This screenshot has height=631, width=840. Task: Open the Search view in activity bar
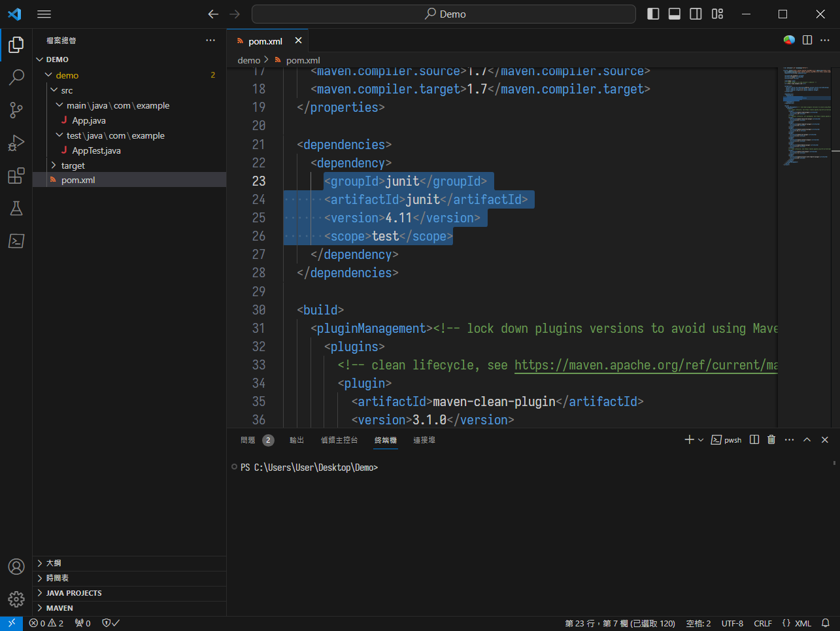(16, 77)
